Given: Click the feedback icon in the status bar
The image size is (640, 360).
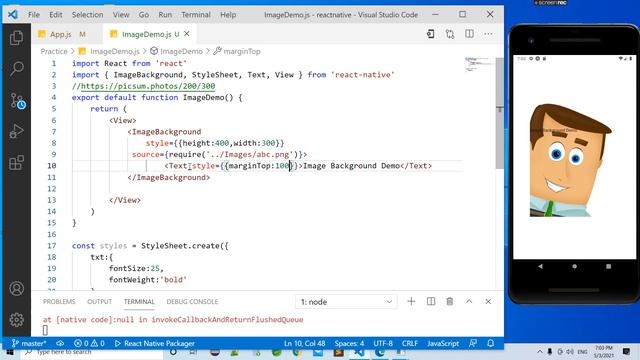Looking at the screenshot, I should 473,343.
